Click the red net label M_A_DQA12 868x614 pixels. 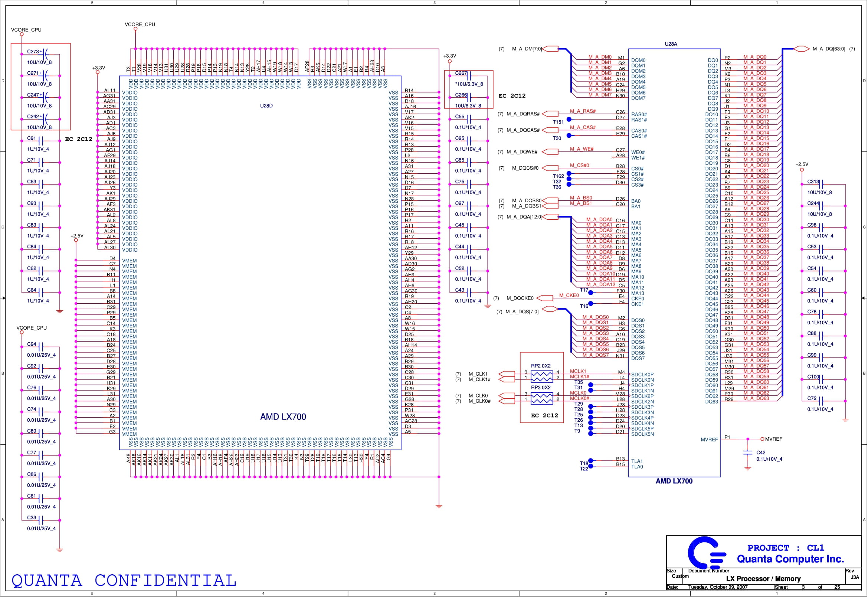click(601, 285)
